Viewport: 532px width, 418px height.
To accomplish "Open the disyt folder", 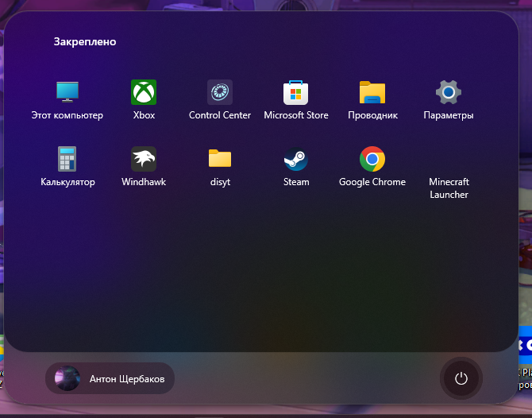I will point(220,167).
